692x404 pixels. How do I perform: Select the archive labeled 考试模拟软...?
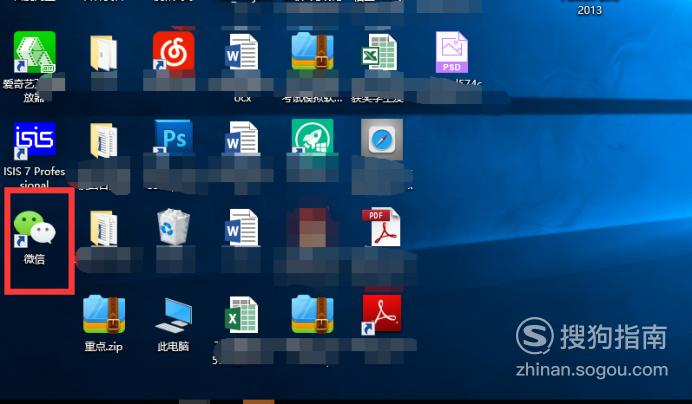click(x=312, y=52)
